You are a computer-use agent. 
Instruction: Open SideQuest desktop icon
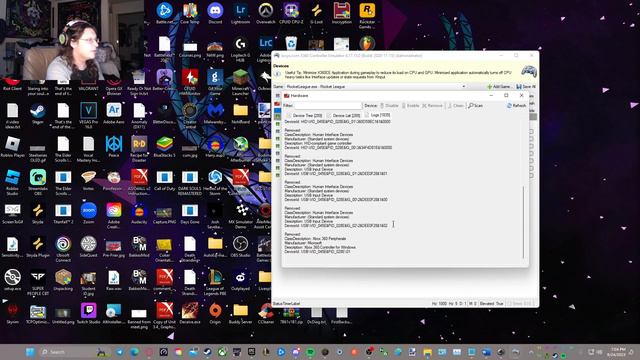point(89,247)
